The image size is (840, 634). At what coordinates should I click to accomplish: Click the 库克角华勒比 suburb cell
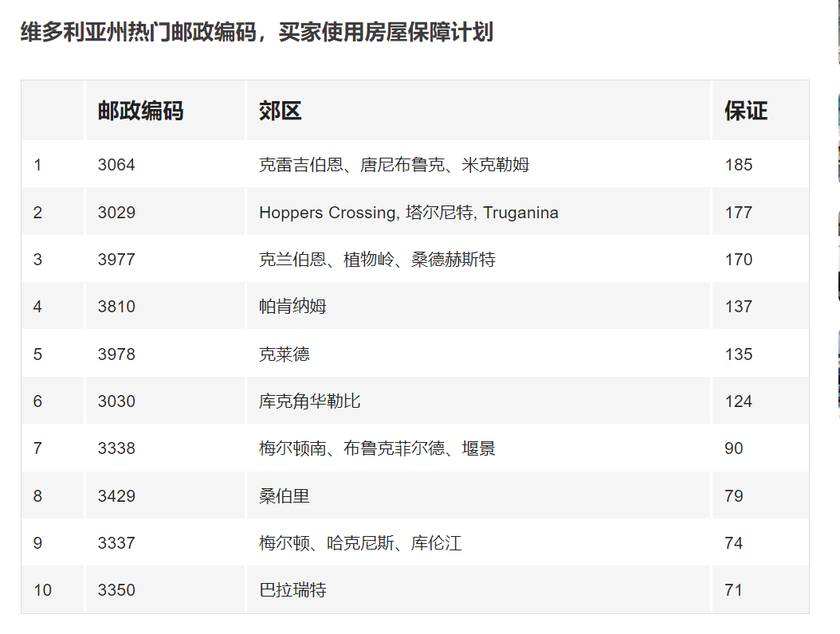309,401
